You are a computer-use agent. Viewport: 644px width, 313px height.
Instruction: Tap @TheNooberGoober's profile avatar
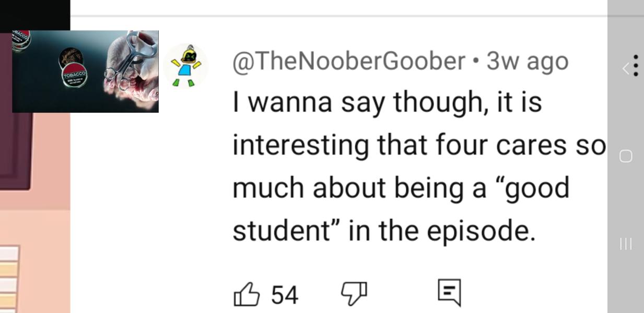pyautogui.click(x=186, y=65)
